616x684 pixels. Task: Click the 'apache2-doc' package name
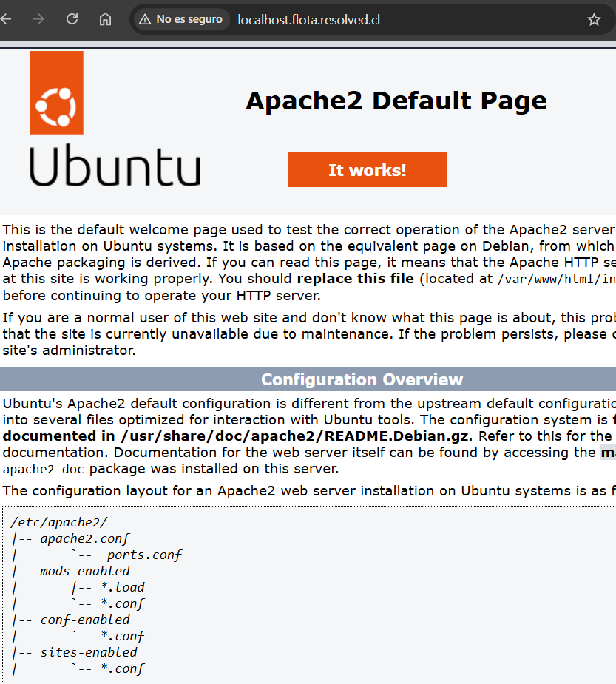pyautogui.click(x=43, y=469)
